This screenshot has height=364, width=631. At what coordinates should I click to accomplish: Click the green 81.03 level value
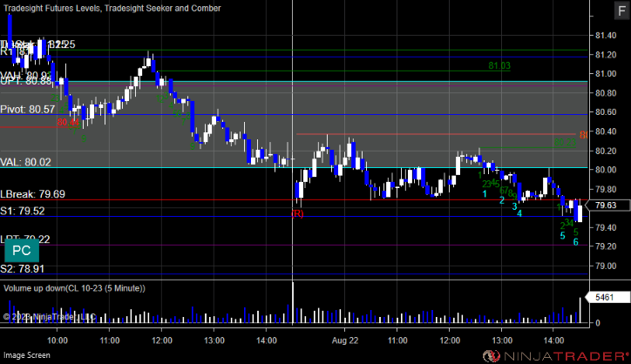click(x=499, y=65)
